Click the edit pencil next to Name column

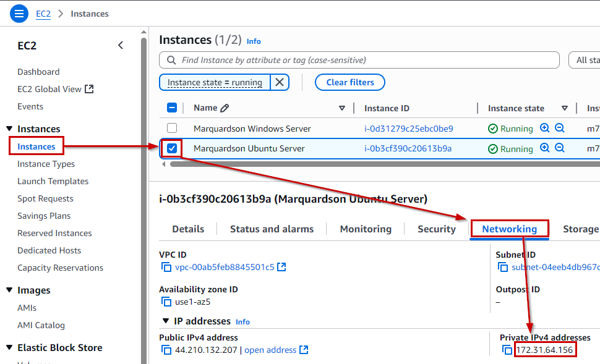click(x=225, y=108)
